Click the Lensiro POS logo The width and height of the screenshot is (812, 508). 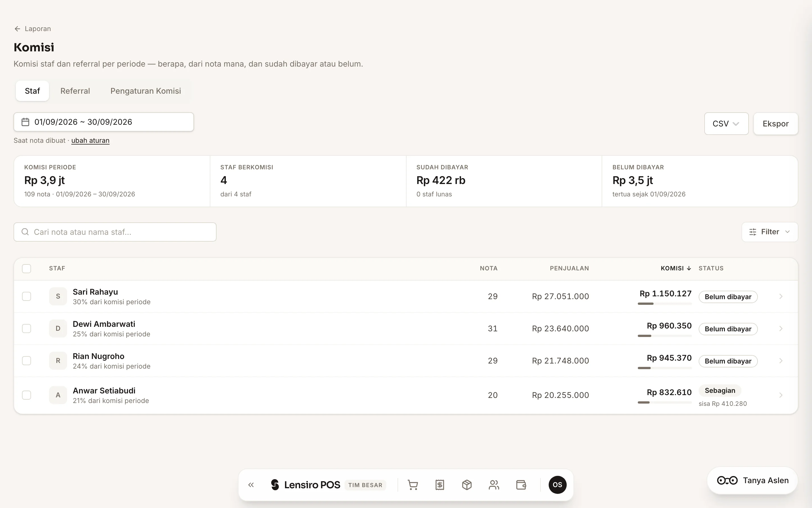click(x=305, y=485)
